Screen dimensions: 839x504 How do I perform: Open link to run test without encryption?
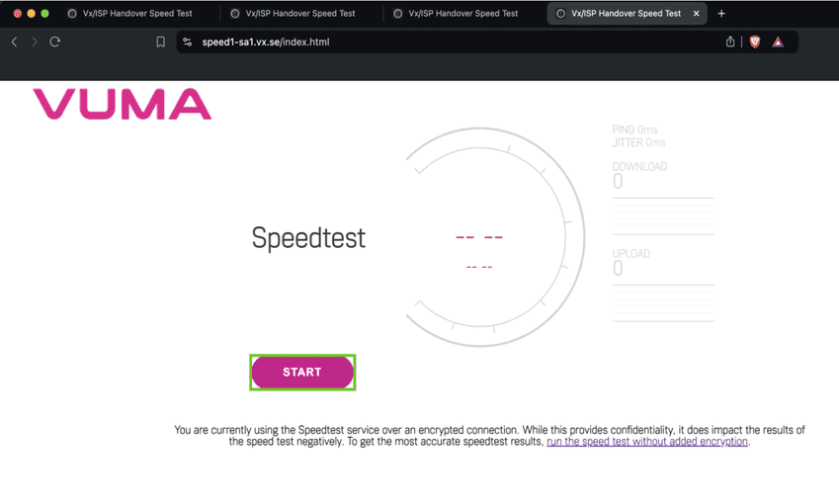tap(647, 442)
